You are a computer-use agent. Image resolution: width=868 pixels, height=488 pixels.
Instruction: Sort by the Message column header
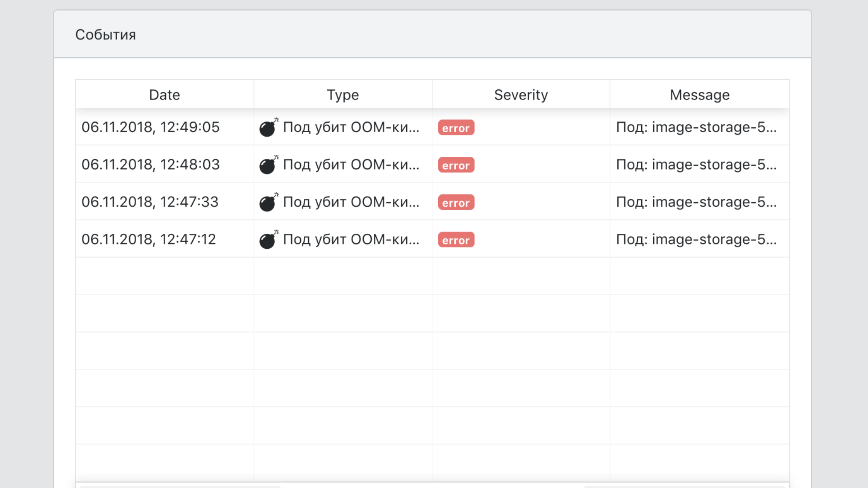tap(699, 94)
